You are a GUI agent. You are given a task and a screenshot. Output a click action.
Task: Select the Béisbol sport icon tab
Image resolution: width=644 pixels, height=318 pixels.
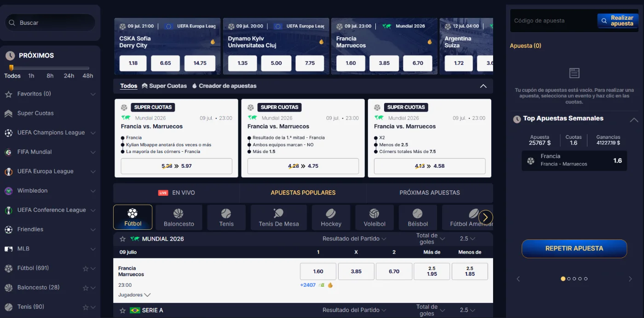click(418, 217)
